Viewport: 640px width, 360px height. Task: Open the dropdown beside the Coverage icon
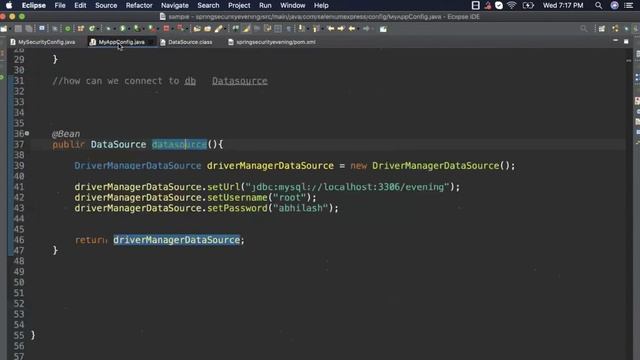coord(143,29)
